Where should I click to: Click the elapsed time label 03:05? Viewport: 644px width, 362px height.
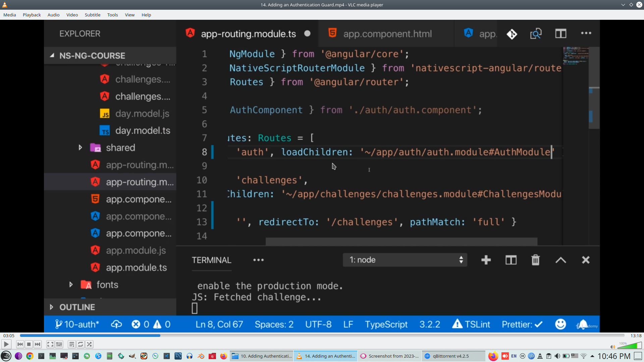tap(9, 336)
